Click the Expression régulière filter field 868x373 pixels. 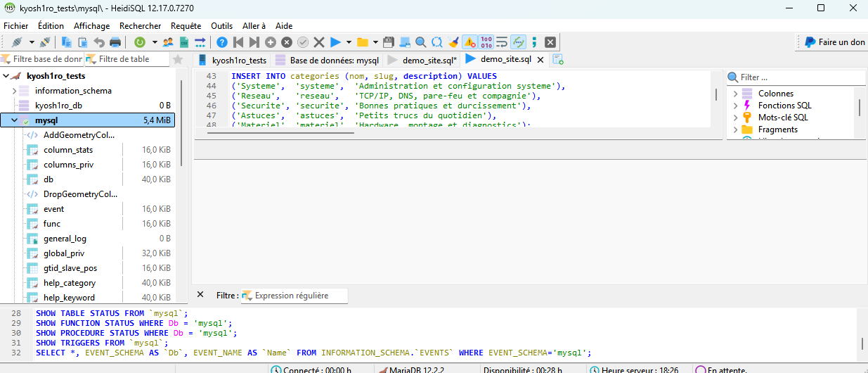(x=294, y=296)
